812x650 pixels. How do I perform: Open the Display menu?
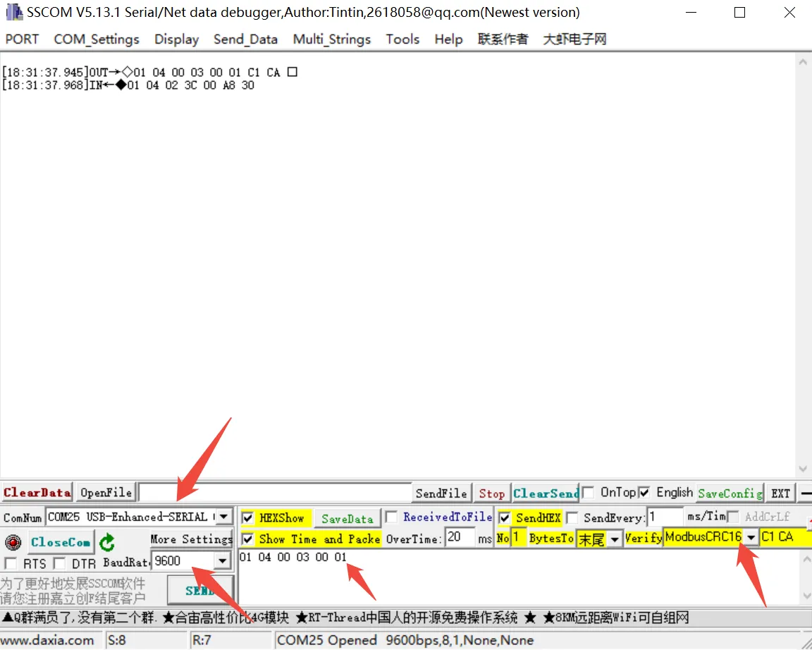click(x=176, y=39)
